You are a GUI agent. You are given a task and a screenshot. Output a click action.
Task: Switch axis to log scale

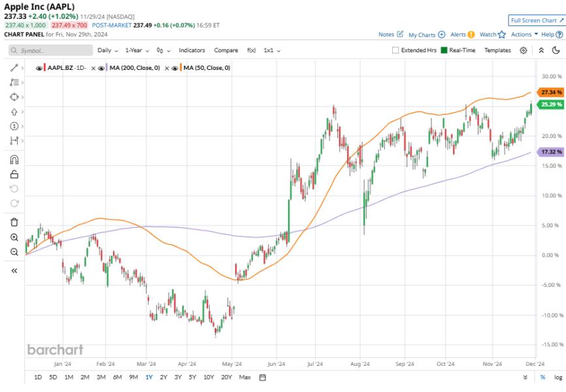coord(558,378)
